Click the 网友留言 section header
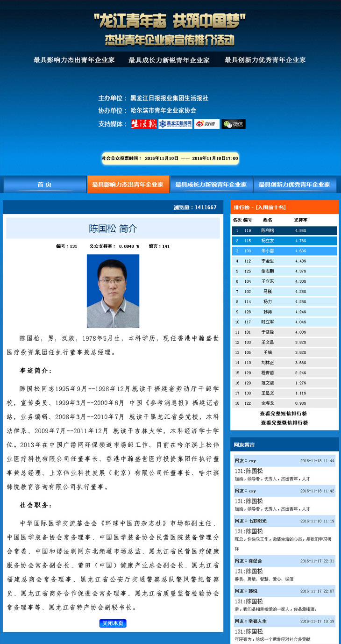The height and width of the screenshot is (644, 341). (x=284, y=444)
